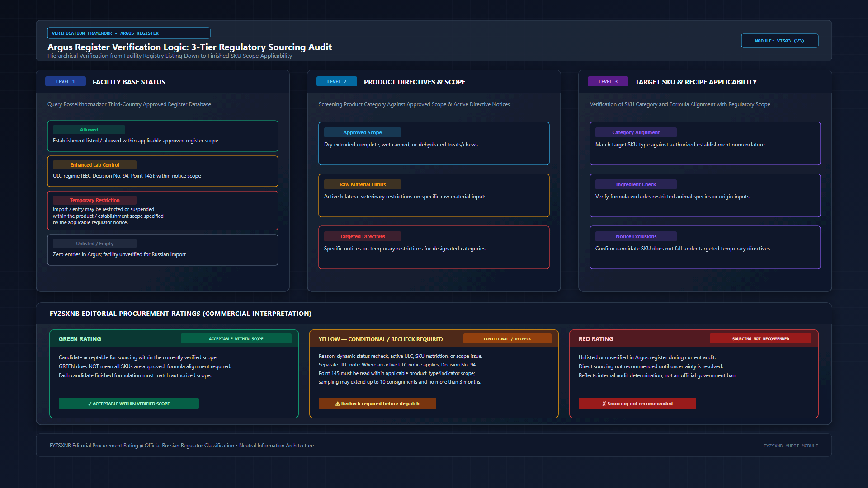Select the Category Alignment label
868x488 pixels.
tap(636, 132)
